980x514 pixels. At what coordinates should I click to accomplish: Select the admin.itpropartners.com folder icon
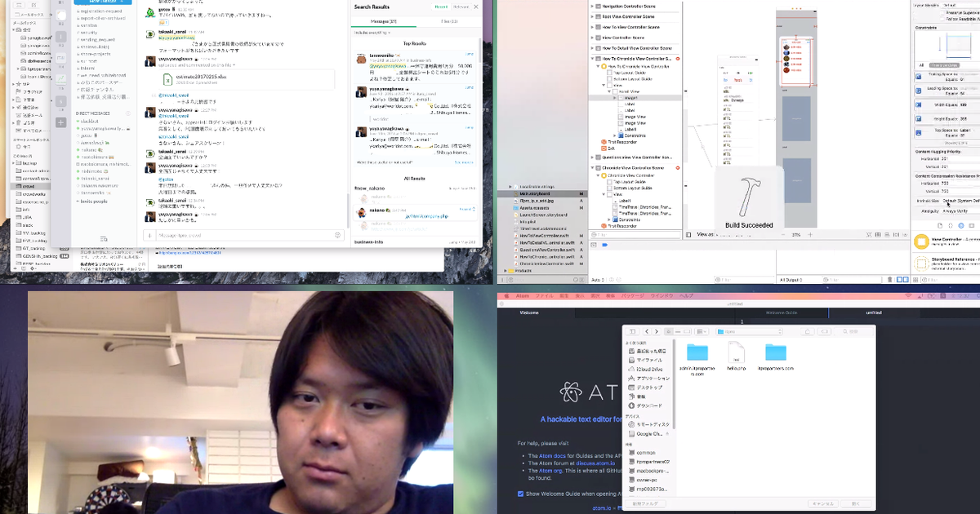coord(697,352)
